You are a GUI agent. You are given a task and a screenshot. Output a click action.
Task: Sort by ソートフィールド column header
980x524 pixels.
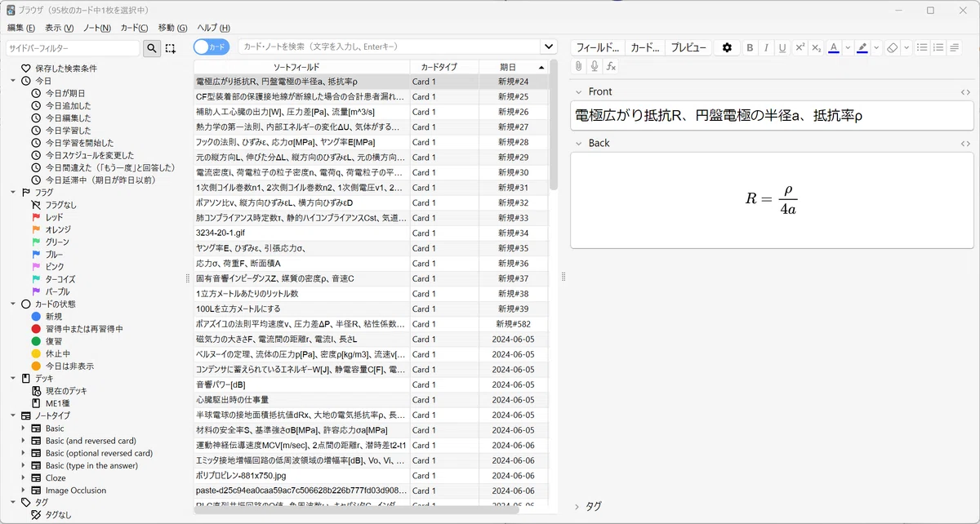pos(302,67)
